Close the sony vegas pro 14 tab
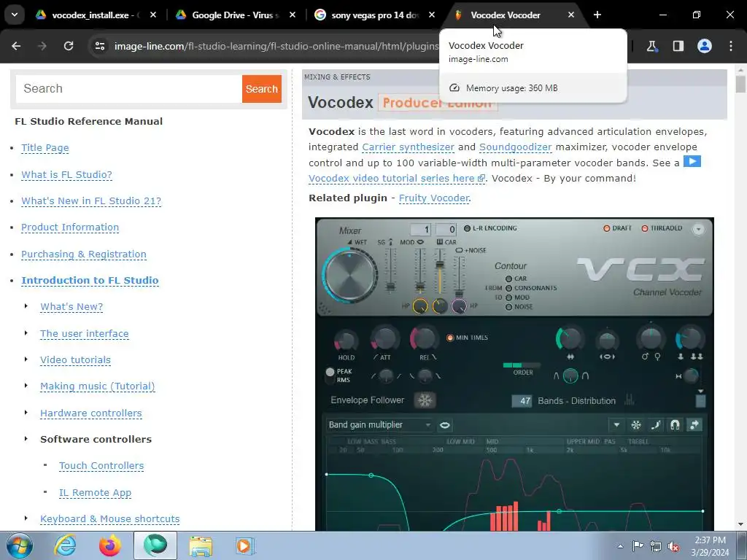 432,15
